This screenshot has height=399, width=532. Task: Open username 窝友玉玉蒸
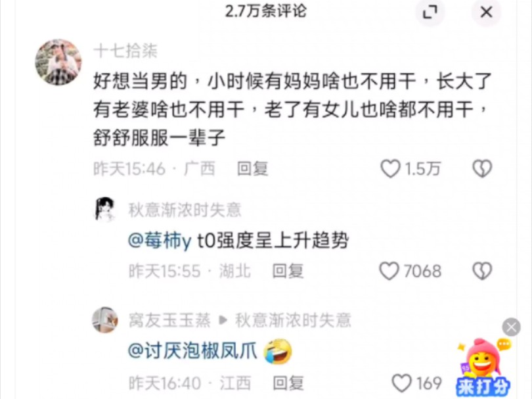169,320
